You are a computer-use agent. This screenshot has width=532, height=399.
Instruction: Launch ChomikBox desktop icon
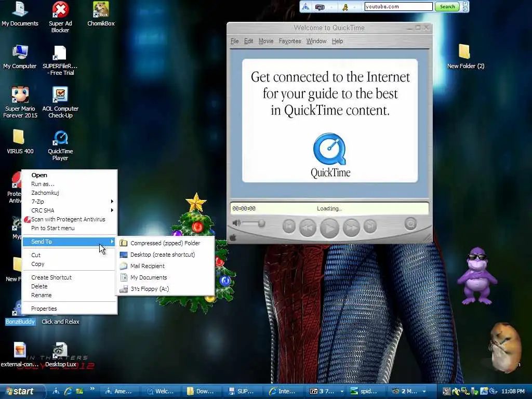[101, 14]
